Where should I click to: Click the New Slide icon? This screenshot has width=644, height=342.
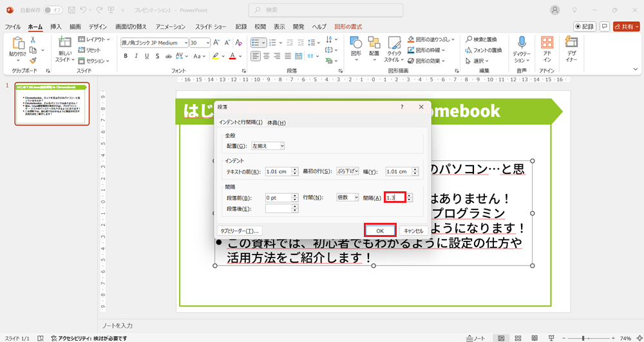pyautogui.click(x=65, y=43)
